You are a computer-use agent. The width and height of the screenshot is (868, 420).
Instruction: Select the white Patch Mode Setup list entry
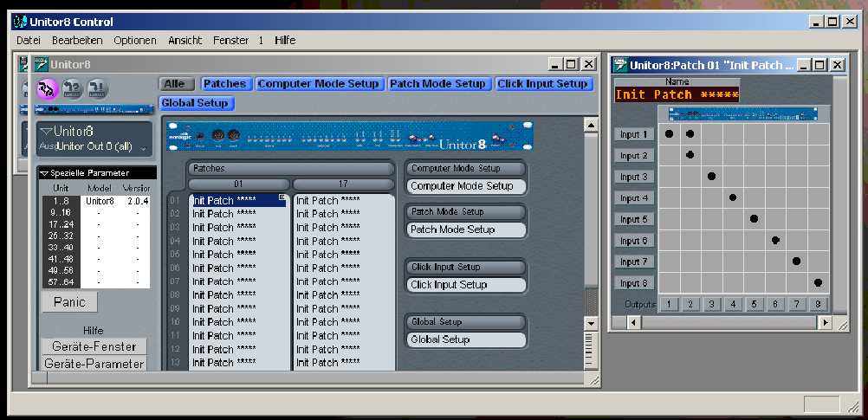(x=466, y=229)
